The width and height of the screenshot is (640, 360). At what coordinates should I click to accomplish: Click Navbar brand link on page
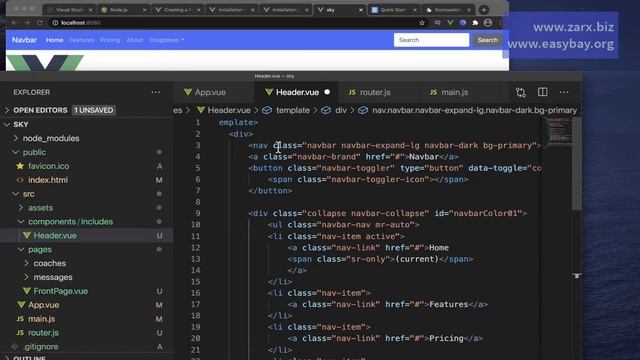24,40
